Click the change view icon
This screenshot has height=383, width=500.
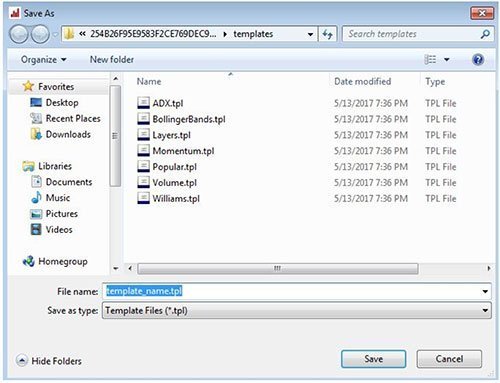tap(430, 60)
